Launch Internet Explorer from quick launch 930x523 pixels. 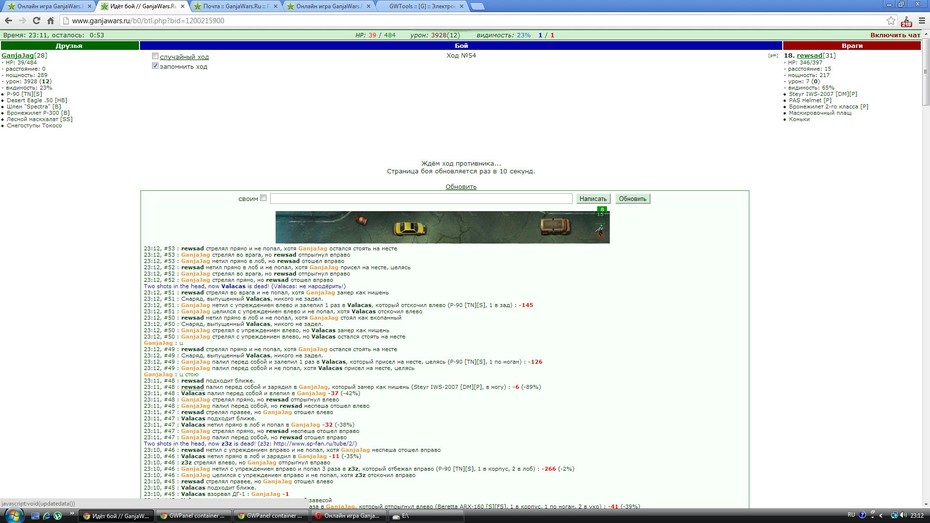pos(46,516)
